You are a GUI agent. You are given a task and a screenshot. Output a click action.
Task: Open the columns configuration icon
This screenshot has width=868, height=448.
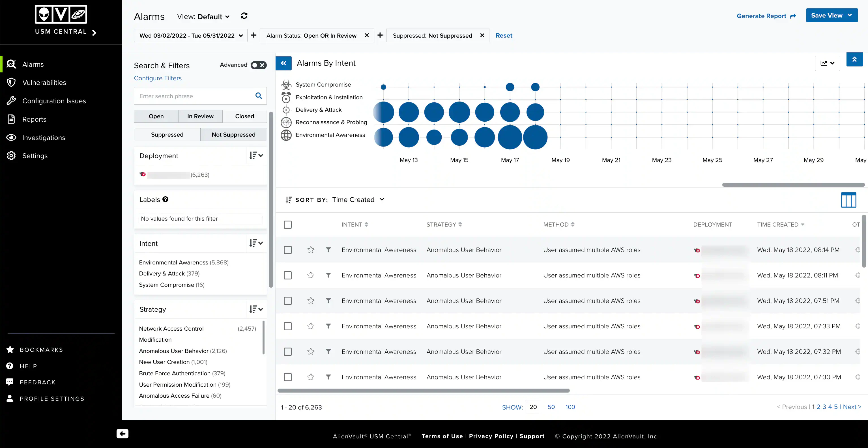click(x=848, y=200)
